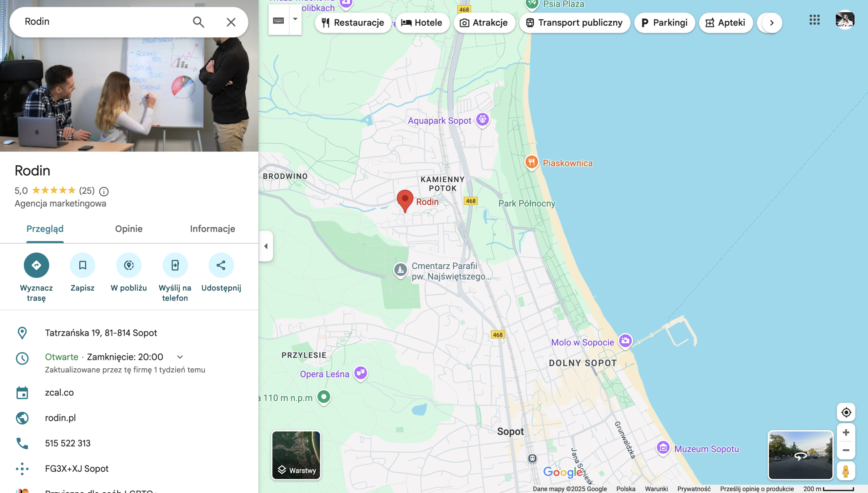868x493 pixels.
Task: Click the Street View pegman icon
Action: (x=846, y=471)
